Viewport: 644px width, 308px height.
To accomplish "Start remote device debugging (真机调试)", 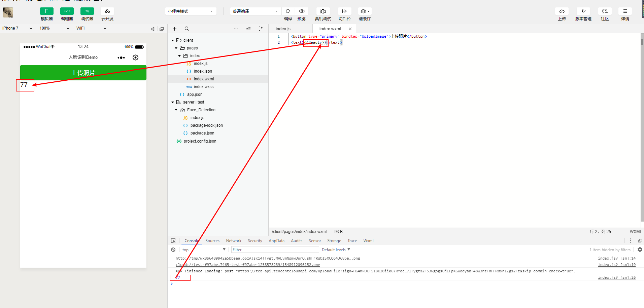I will click(x=323, y=11).
